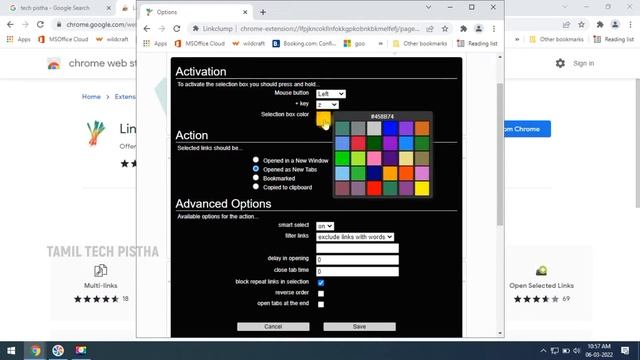Click the Save button
The height and width of the screenshot is (360, 640).
[x=360, y=327]
